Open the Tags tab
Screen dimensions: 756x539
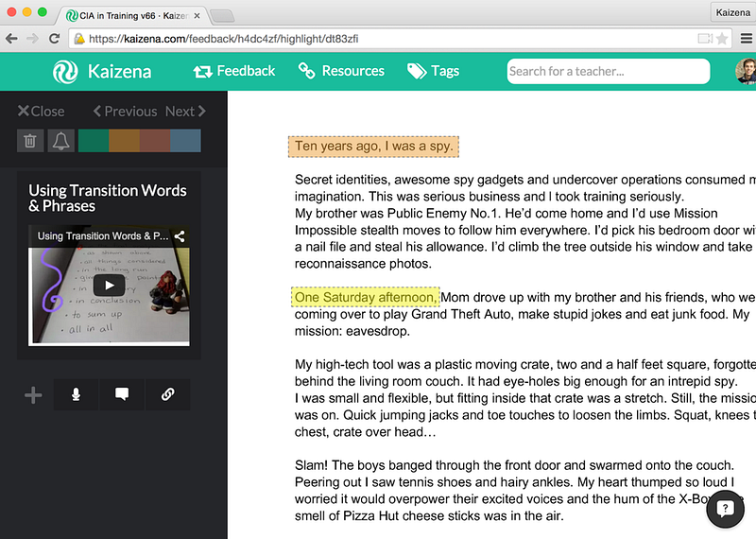[x=433, y=71]
